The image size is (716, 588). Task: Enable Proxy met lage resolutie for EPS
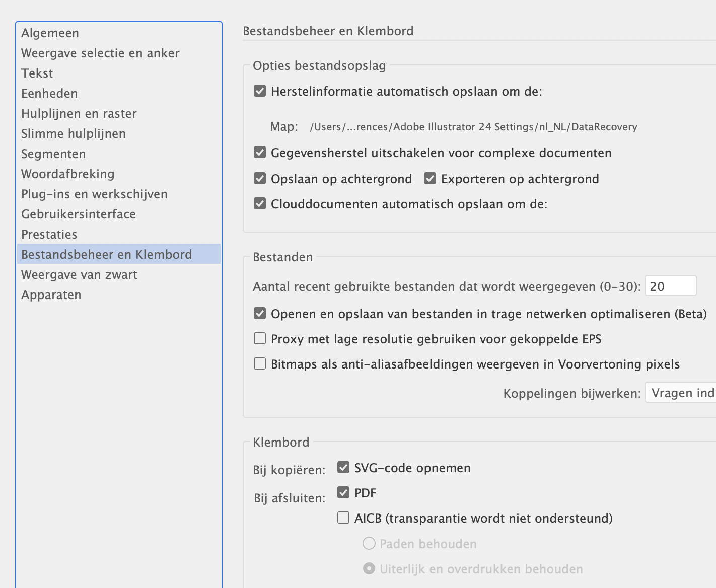[260, 339]
